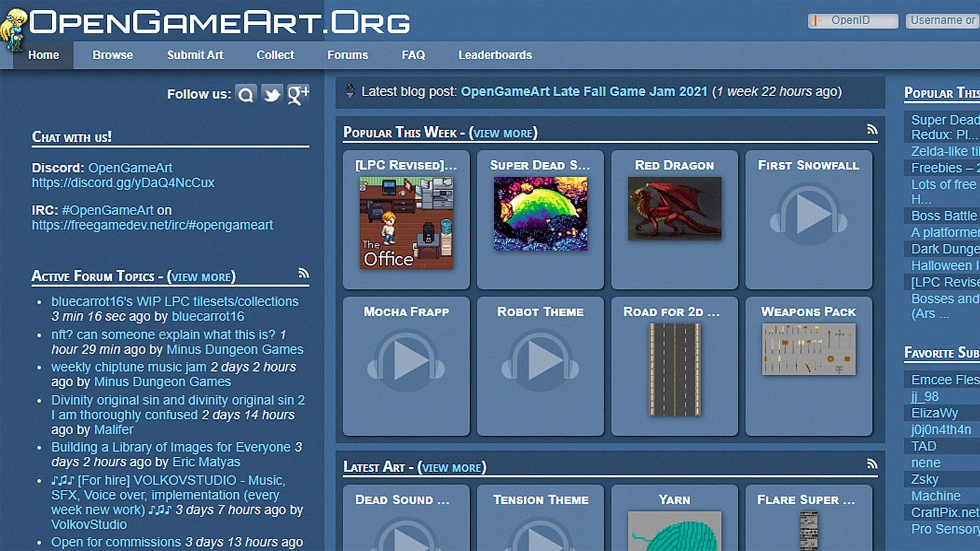
Task: Click the Active Forum Topics RSS icon
Action: pos(304,274)
